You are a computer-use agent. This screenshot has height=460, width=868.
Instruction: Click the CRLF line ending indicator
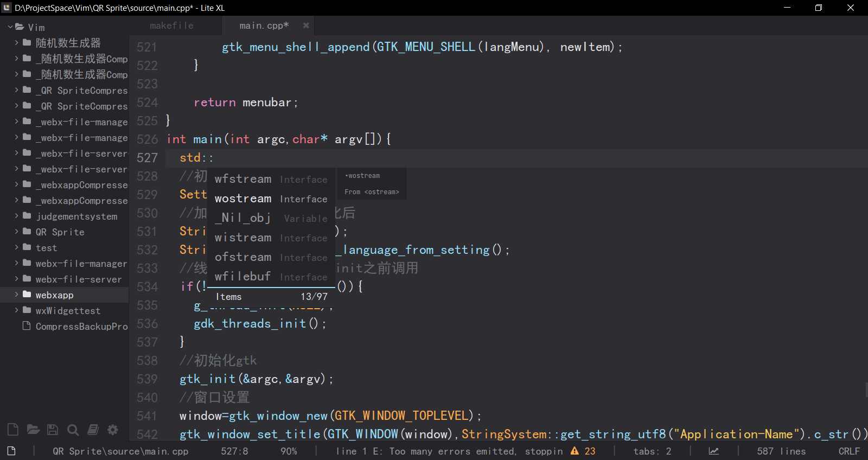848,451
